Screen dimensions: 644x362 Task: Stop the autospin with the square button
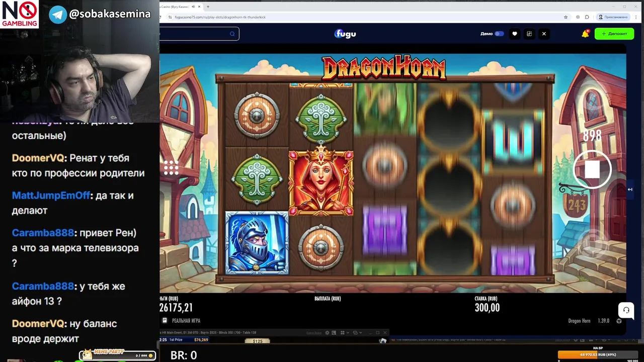(x=592, y=169)
